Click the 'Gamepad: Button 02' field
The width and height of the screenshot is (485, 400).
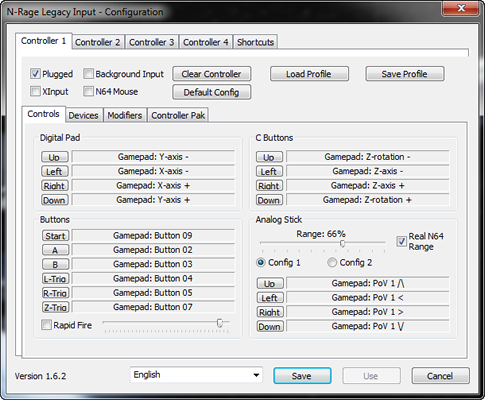point(153,250)
